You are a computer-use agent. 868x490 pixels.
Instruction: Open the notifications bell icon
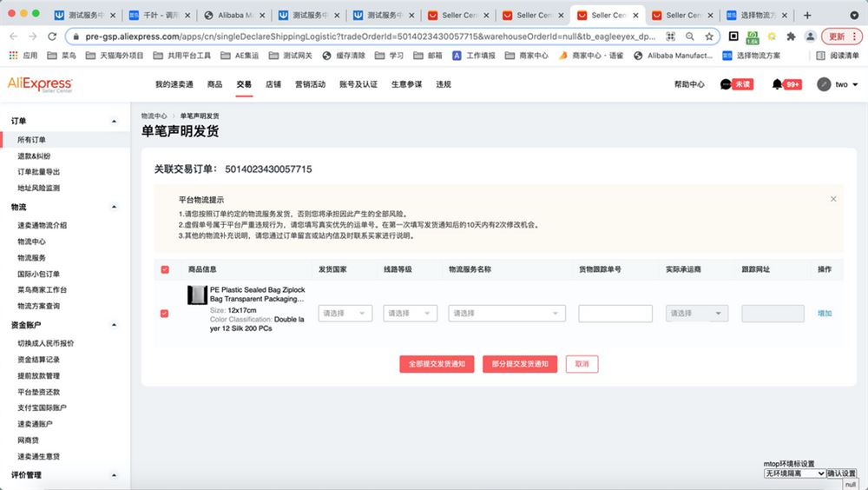click(777, 84)
